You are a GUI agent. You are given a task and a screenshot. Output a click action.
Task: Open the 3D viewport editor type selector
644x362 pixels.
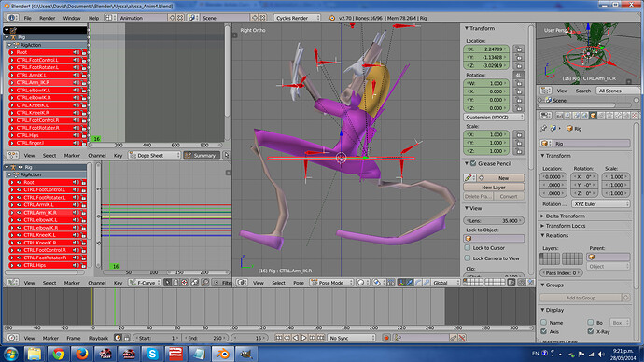click(x=242, y=283)
